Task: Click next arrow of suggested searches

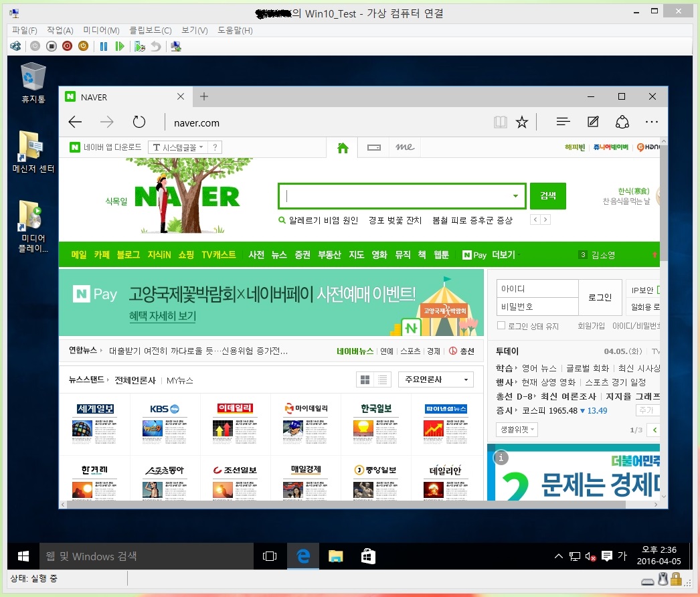Action: [x=545, y=220]
